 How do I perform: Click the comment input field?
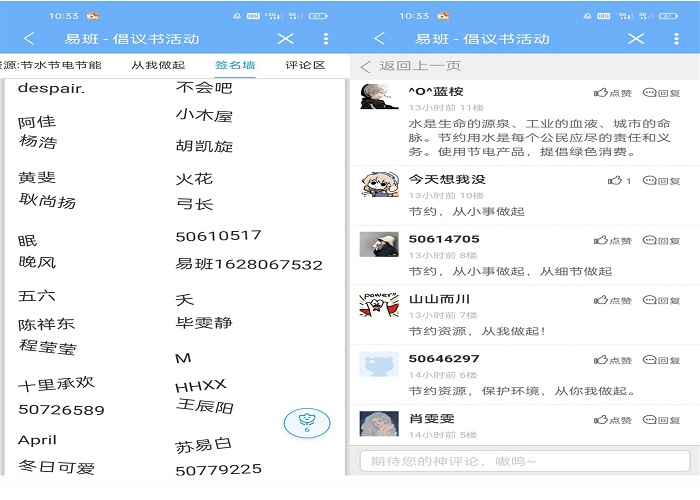(x=524, y=461)
